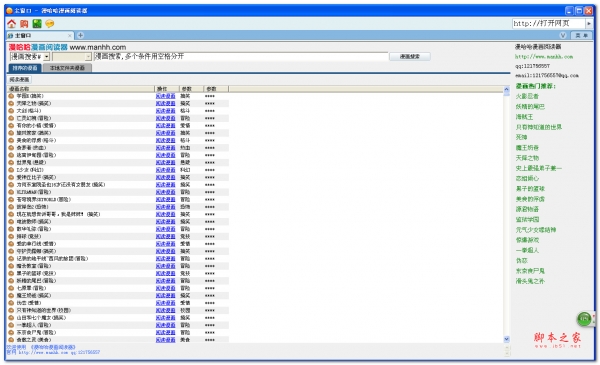This screenshot has width=600, height=365.
Task: Add a new tab with plus button
Action: (80, 36)
